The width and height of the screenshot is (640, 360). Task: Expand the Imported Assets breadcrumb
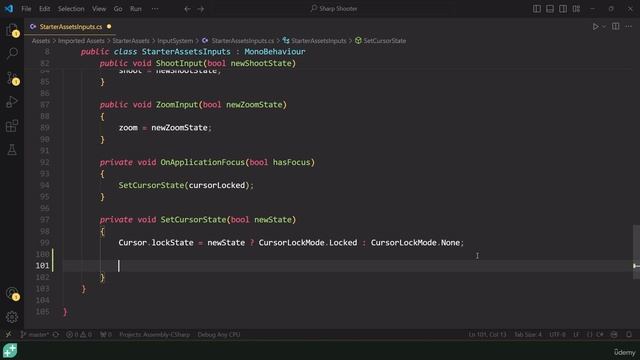click(81, 41)
